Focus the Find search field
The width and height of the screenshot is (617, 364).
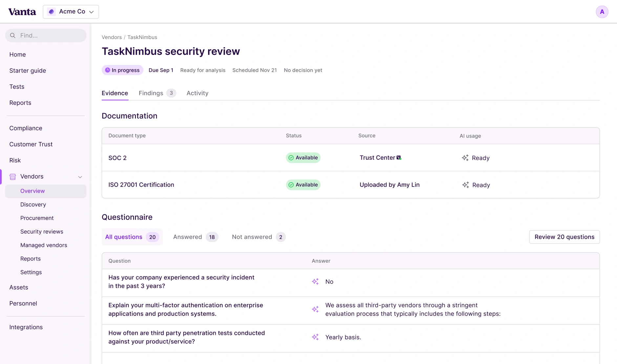coord(46,35)
